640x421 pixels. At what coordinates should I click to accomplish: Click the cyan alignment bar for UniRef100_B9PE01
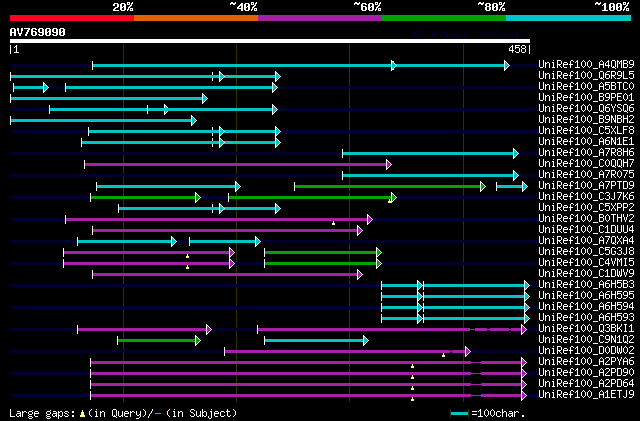click(109, 98)
